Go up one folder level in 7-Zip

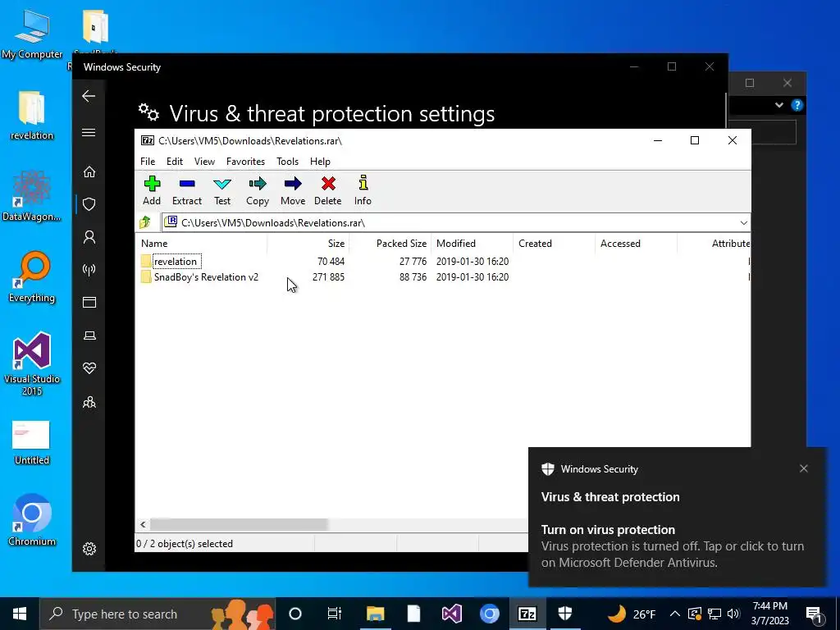[x=145, y=222]
